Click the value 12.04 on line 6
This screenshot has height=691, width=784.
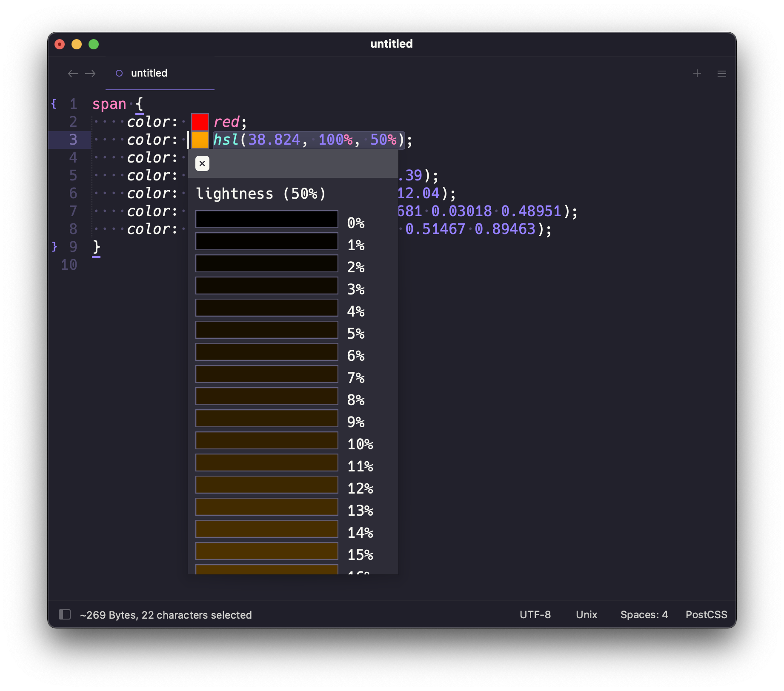tap(419, 193)
